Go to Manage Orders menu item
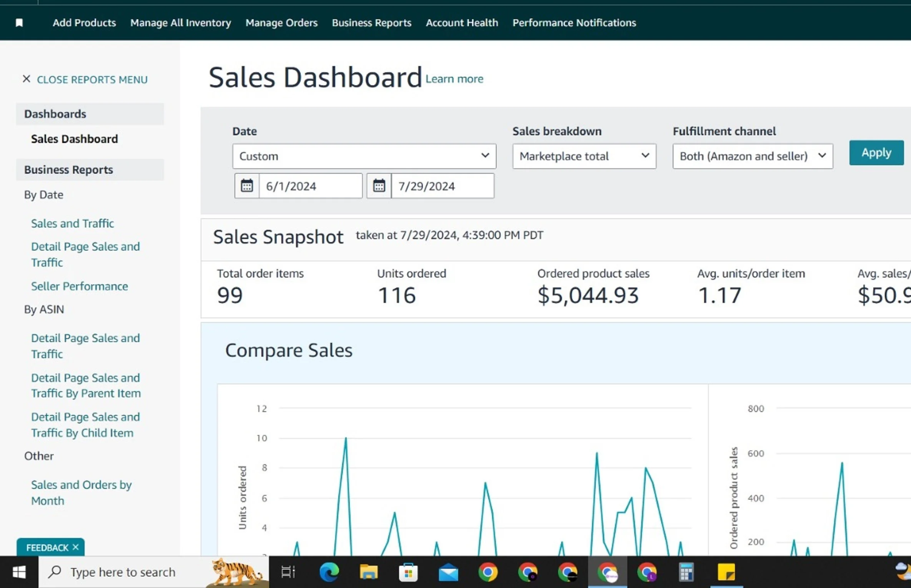 (281, 23)
